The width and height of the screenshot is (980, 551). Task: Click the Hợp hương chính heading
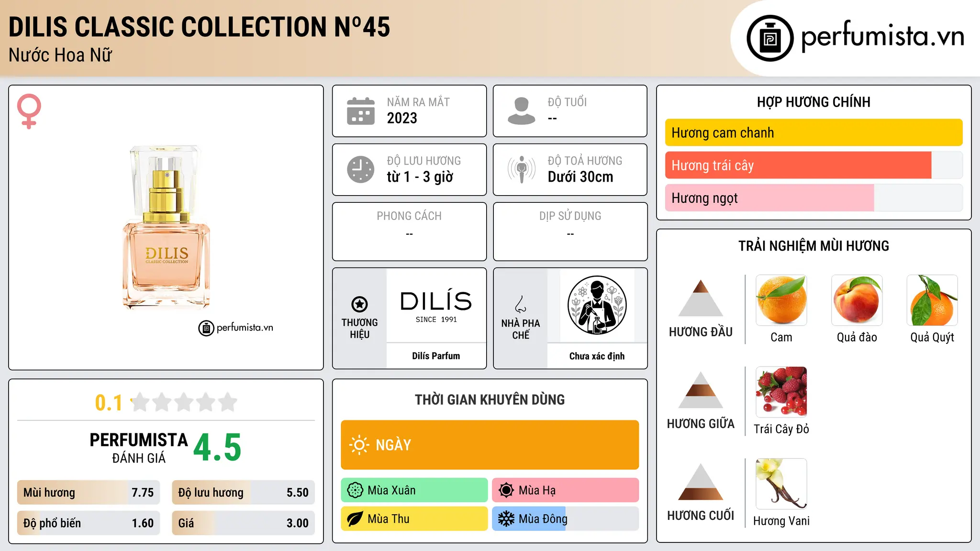click(x=813, y=102)
